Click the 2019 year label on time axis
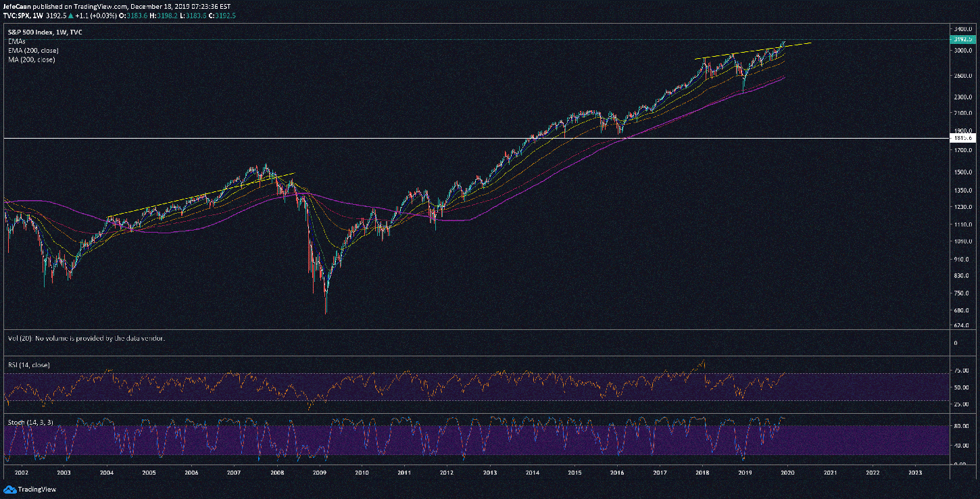The image size is (980, 499). click(745, 473)
